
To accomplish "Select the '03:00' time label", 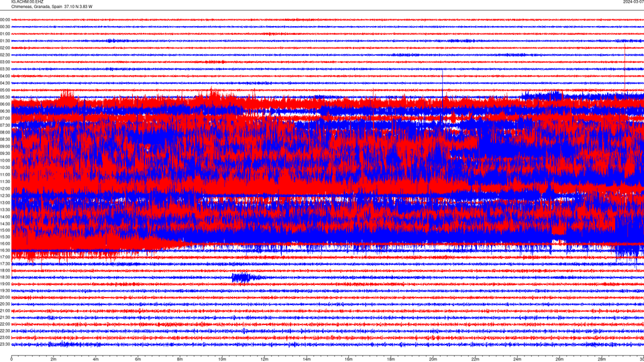I will 5,62.
